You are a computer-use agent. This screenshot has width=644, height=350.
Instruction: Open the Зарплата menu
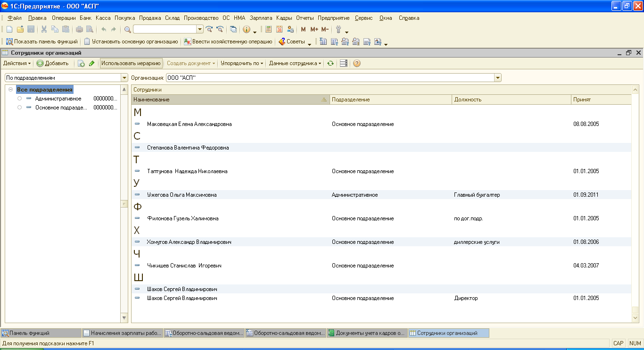[x=261, y=18]
